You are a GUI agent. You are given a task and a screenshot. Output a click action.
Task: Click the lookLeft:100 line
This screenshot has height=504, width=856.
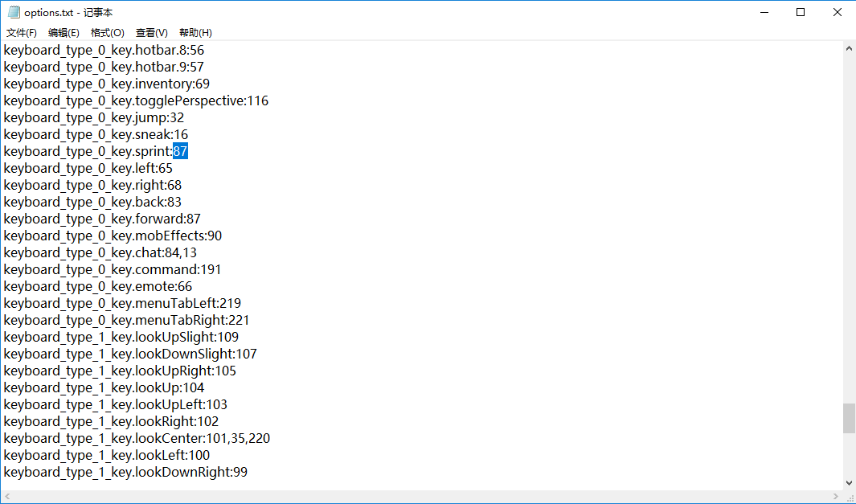point(106,456)
